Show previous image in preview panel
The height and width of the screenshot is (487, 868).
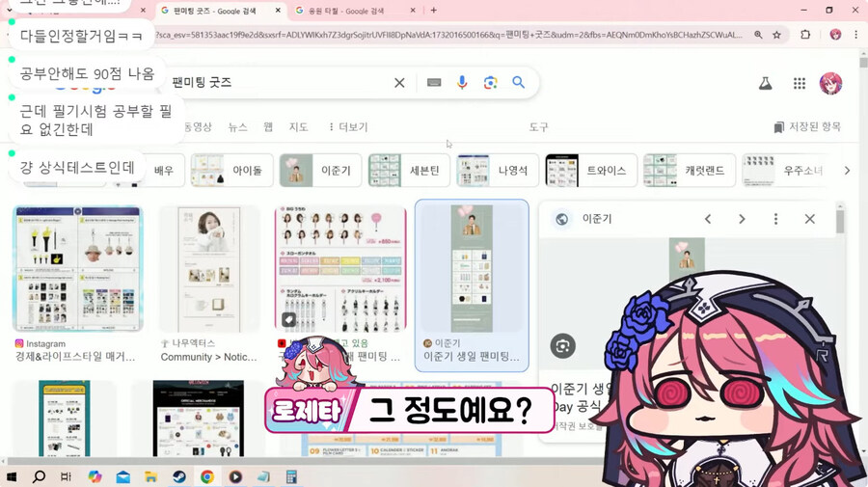708,219
